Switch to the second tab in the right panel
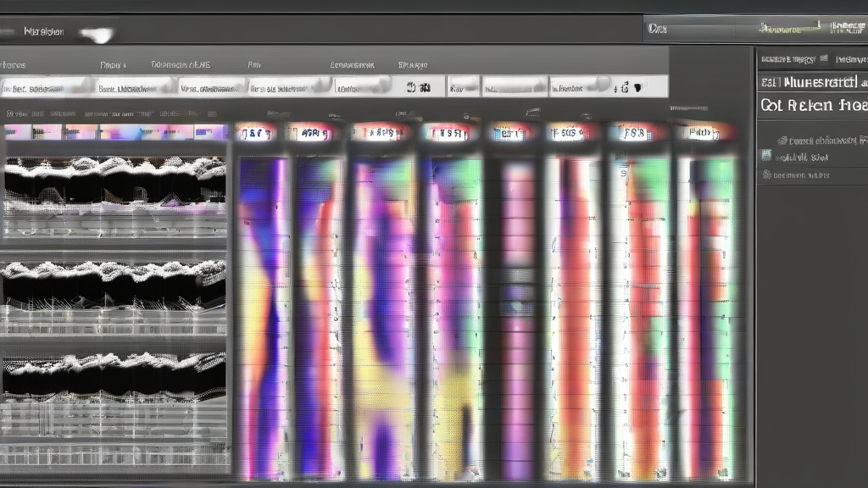Viewport: 868px width, 488px height. [850, 59]
